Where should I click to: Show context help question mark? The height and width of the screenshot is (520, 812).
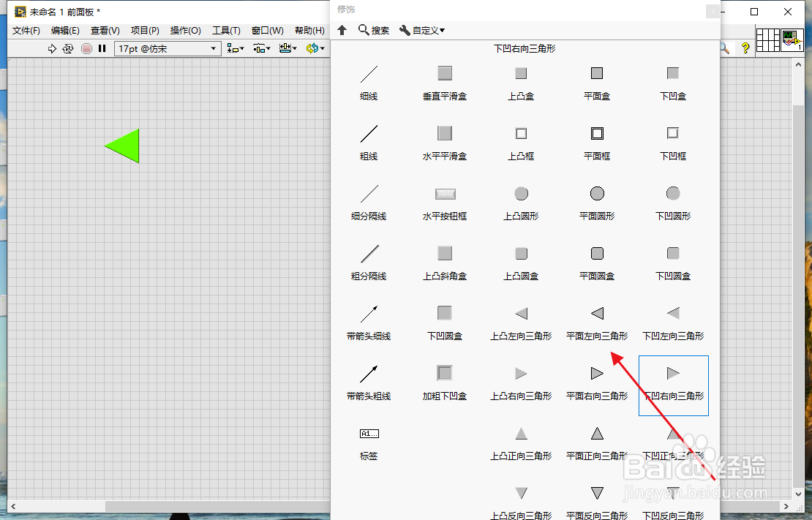click(745, 48)
